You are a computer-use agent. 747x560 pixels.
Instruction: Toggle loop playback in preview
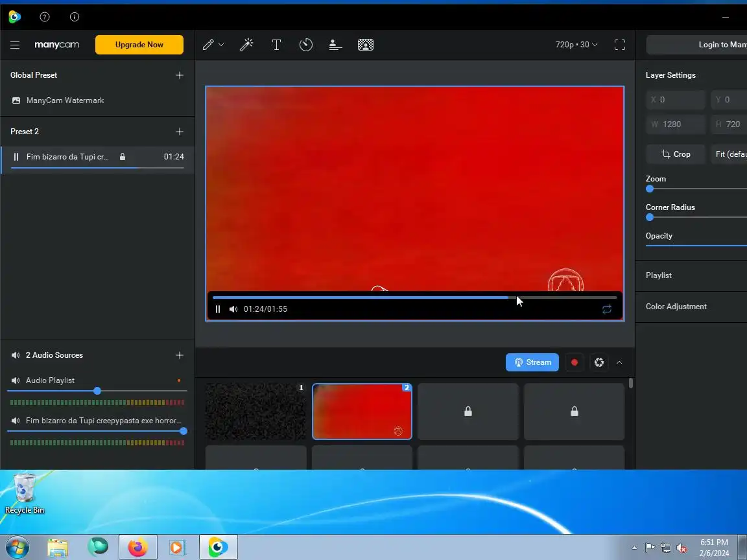[x=606, y=309]
